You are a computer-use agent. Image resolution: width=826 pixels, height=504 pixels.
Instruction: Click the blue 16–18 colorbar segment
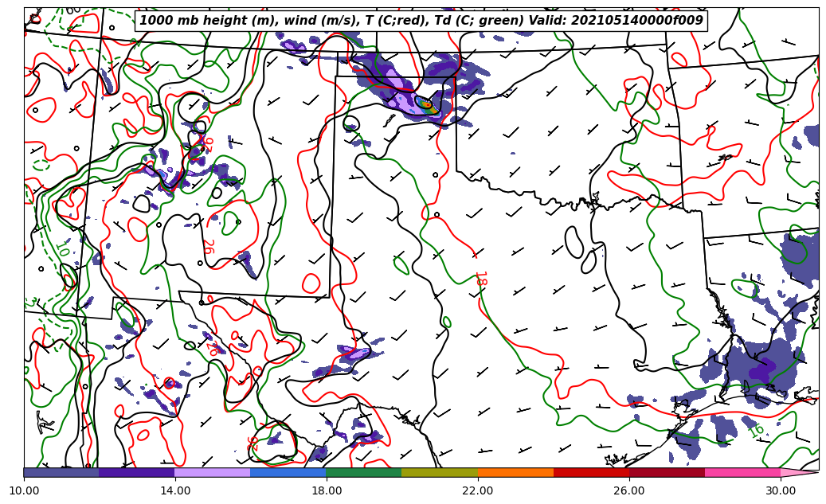tap(288, 472)
